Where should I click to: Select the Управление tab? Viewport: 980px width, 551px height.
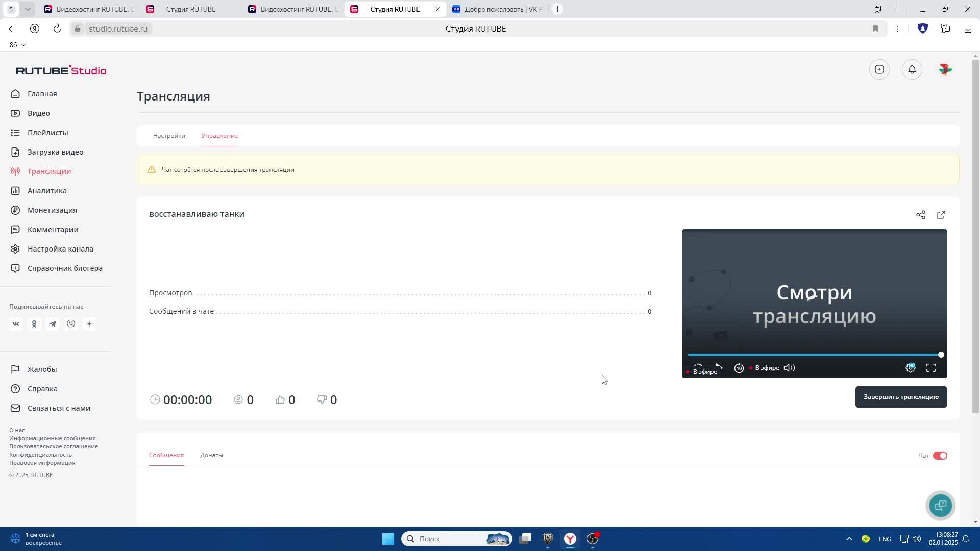219,136
